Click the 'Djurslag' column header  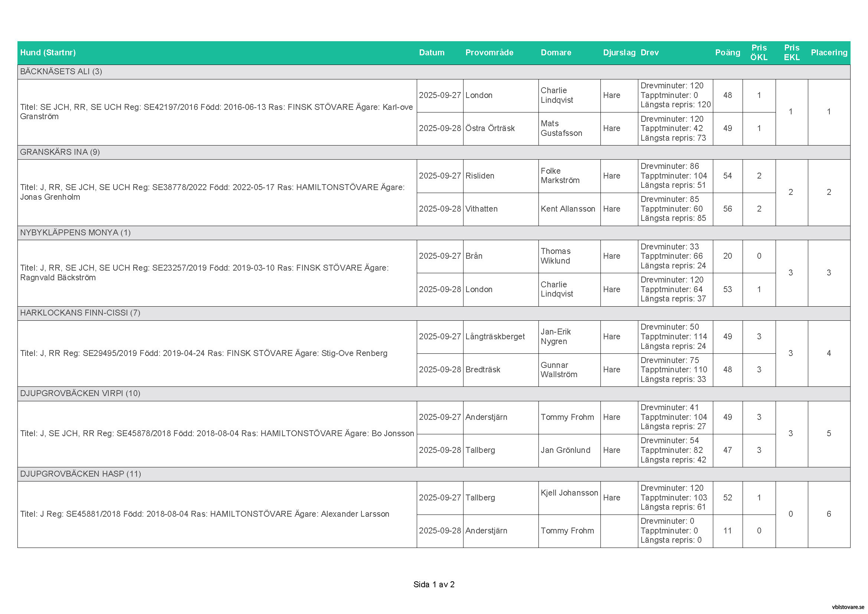[x=619, y=53]
